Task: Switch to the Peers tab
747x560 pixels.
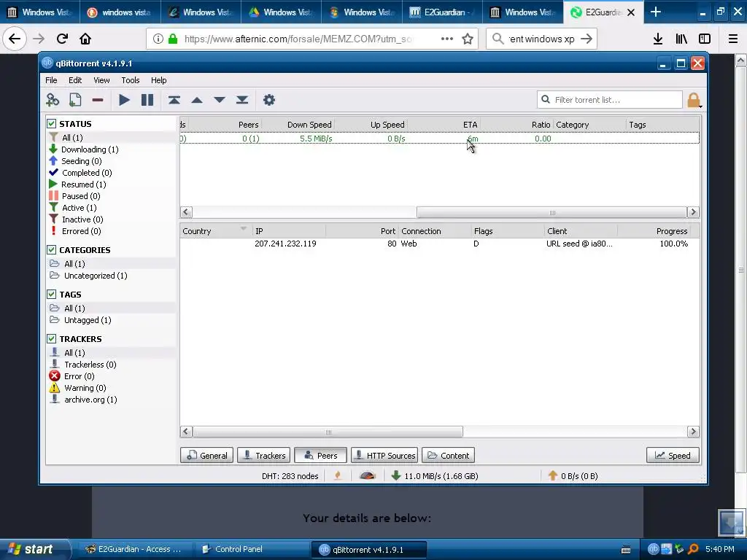Action: tap(321, 455)
